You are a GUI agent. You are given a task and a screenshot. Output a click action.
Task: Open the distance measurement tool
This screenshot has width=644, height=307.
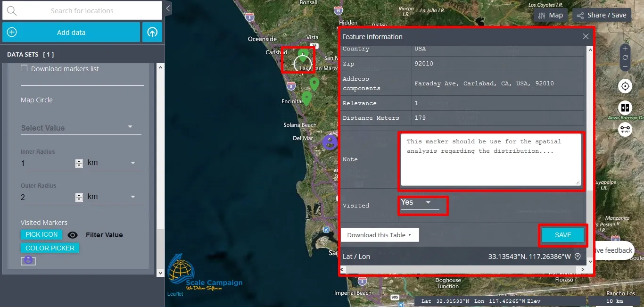(x=625, y=128)
